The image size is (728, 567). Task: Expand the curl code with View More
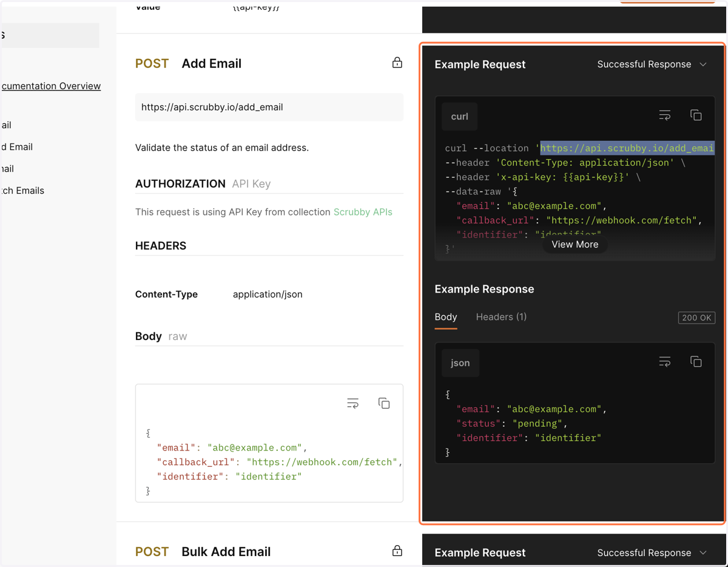(575, 244)
